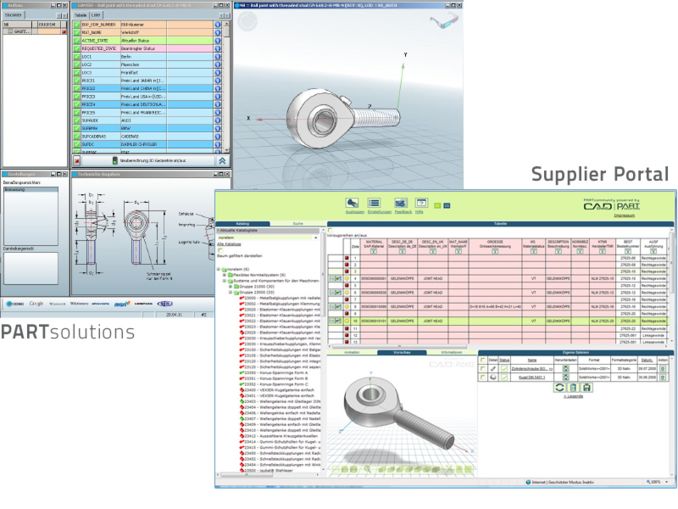The width and height of the screenshot is (678, 509).
Task: Toggle the 'Baum gefiltert darstellen' checkbox
Action: [x=220, y=250]
